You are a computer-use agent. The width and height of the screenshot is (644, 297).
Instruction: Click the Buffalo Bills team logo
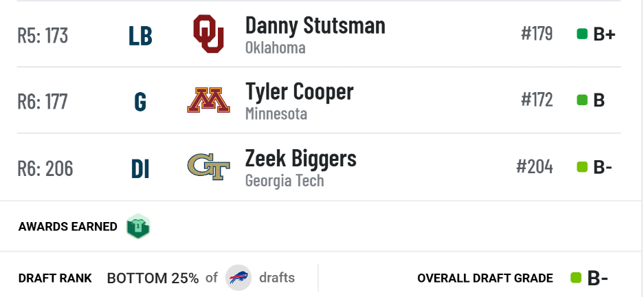(238, 278)
